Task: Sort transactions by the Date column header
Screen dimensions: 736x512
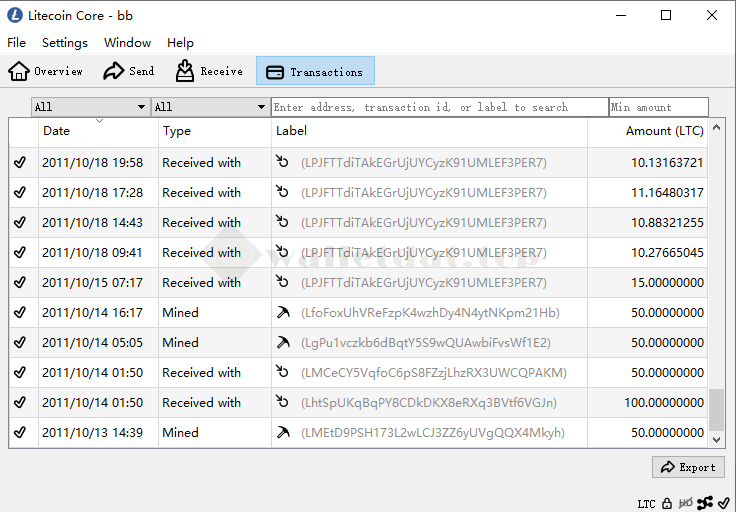Action: pyautogui.click(x=57, y=131)
